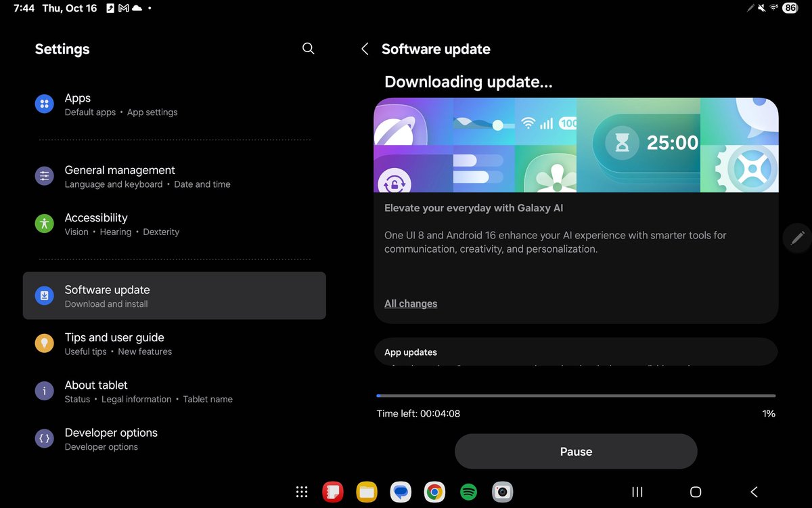Tap the mute status icon

[x=762, y=8]
